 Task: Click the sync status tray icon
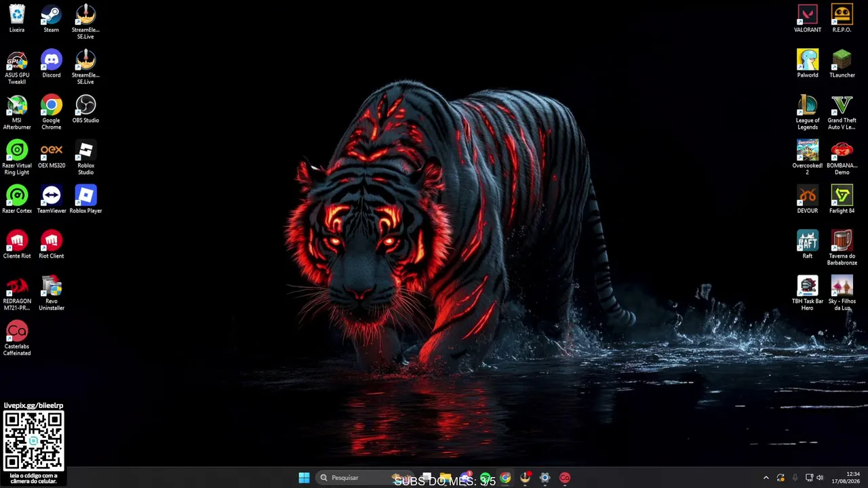pos(781,478)
